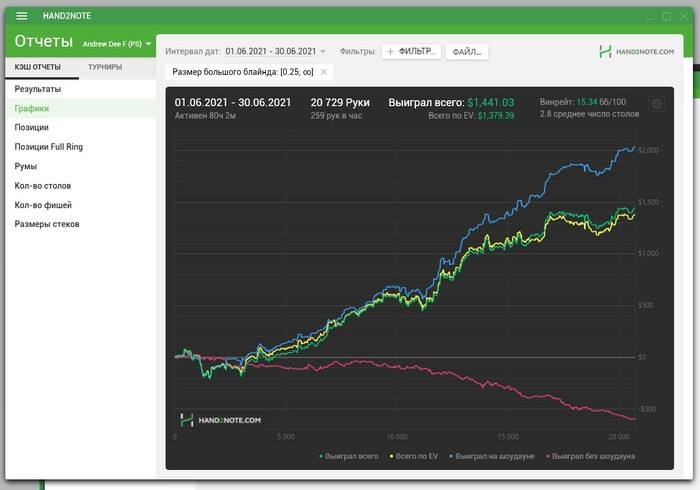The width and height of the screenshot is (700, 490).
Task: Click Активен 80ч 2м text
Action: point(205,116)
